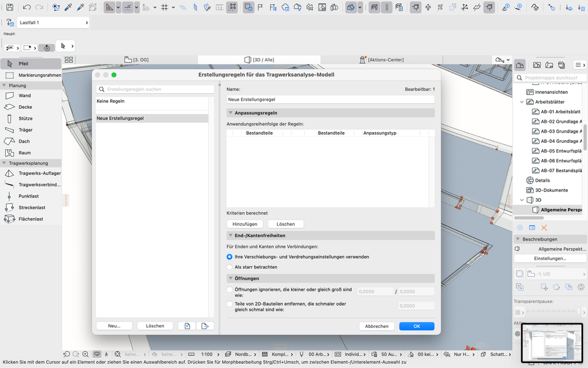Select the Dach roof tool
588x368 pixels.
(x=24, y=142)
